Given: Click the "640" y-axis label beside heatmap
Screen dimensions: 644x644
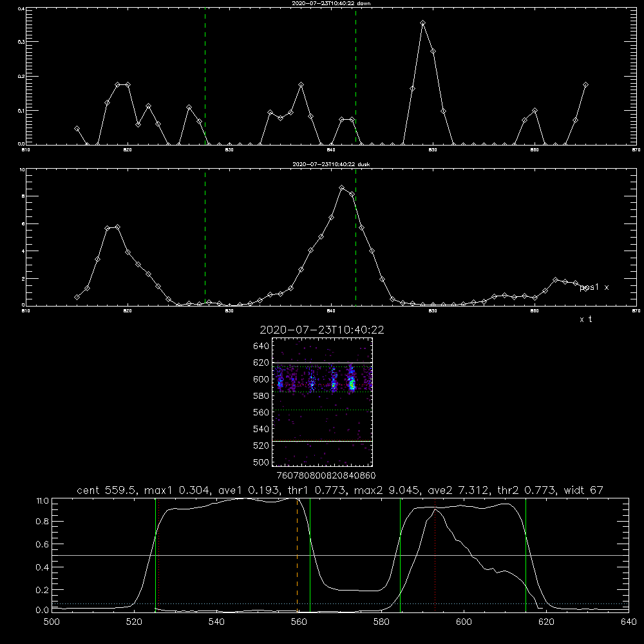Looking at the screenshot, I should tap(261, 346).
